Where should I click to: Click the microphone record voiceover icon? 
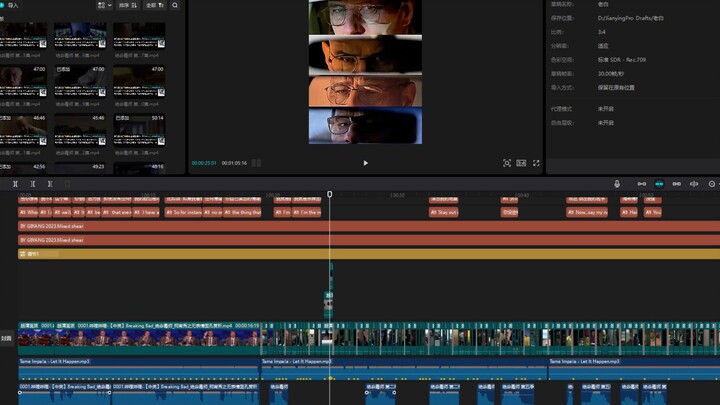[617, 184]
